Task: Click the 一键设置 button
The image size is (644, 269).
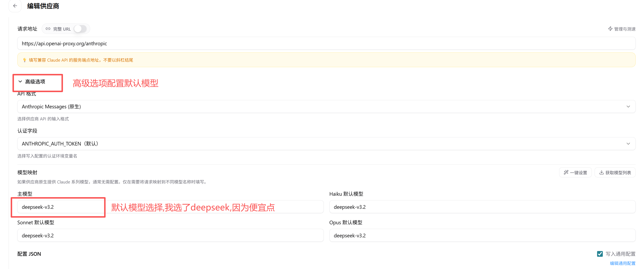Action: (575, 172)
